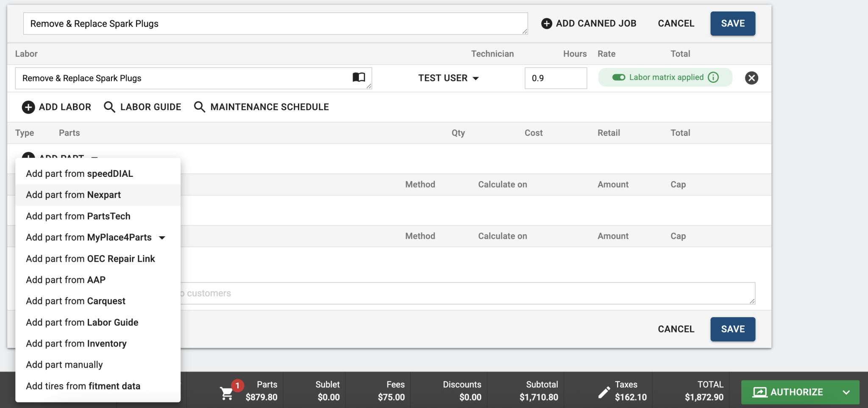The image size is (868, 408).
Task: Click the Add Canned Job plus icon
Action: tap(546, 23)
